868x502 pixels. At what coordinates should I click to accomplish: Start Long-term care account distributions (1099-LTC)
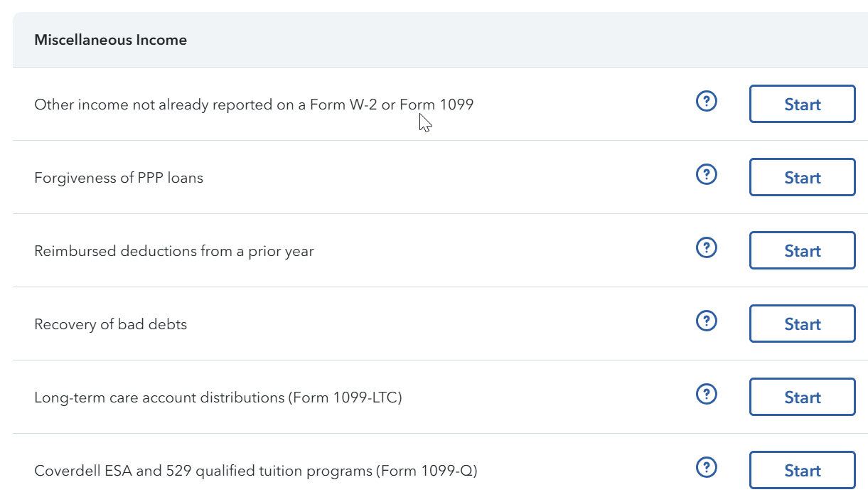click(x=802, y=397)
